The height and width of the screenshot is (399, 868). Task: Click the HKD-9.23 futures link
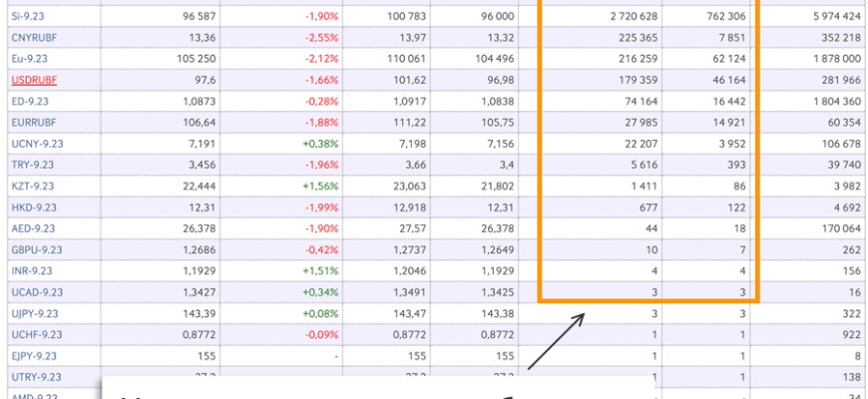tap(33, 207)
